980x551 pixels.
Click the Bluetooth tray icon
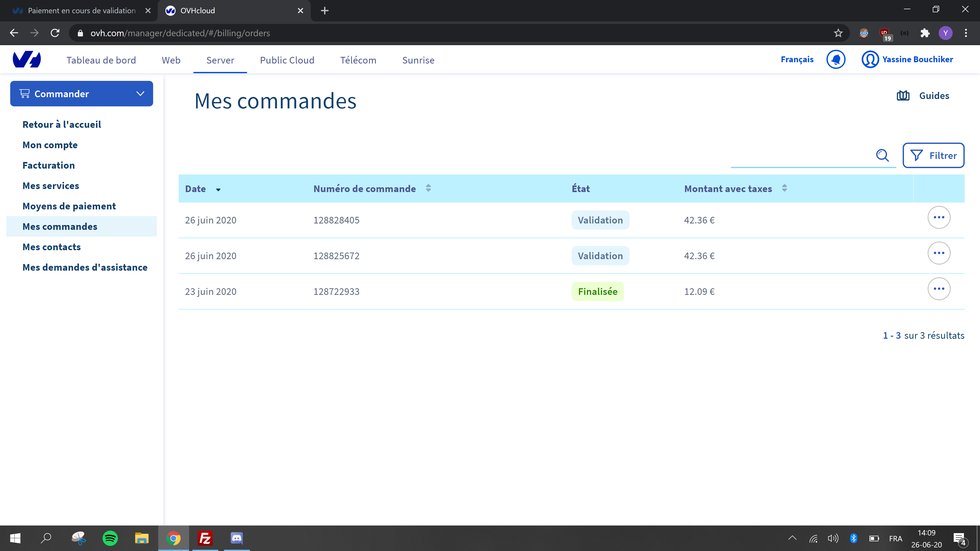pyautogui.click(x=853, y=538)
